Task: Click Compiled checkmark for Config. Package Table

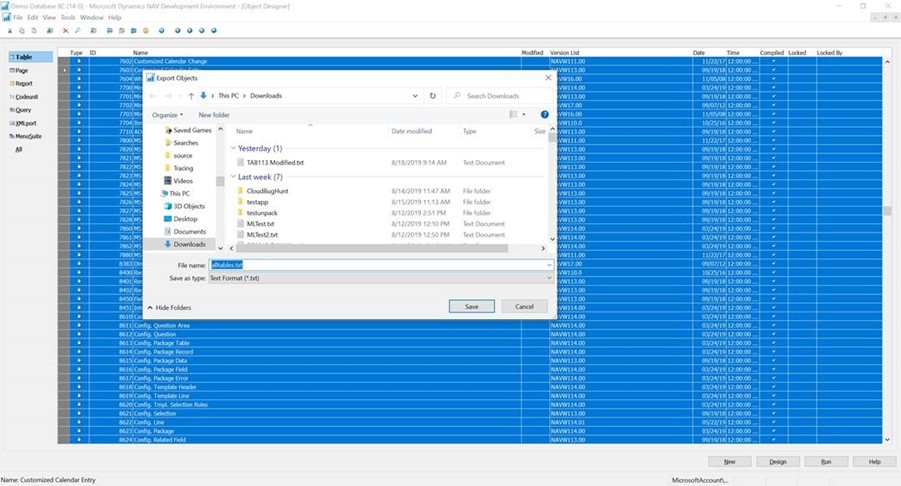Action: coord(773,343)
